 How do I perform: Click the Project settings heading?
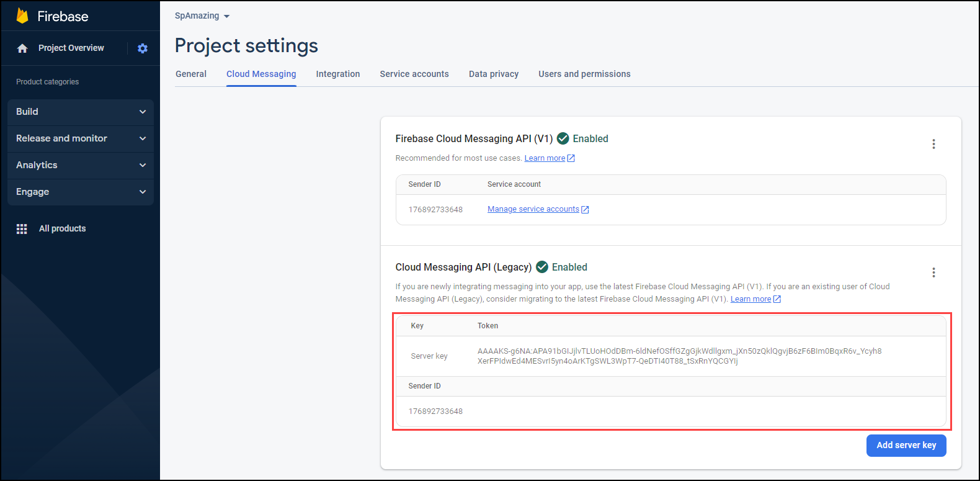point(246,46)
